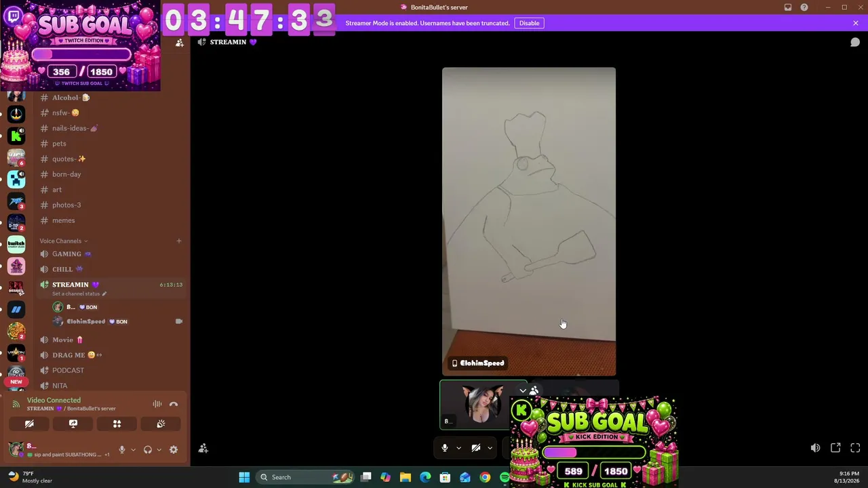Adjust call volume speaker icon
Viewport: 868px width, 488px height.
[x=815, y=448]
